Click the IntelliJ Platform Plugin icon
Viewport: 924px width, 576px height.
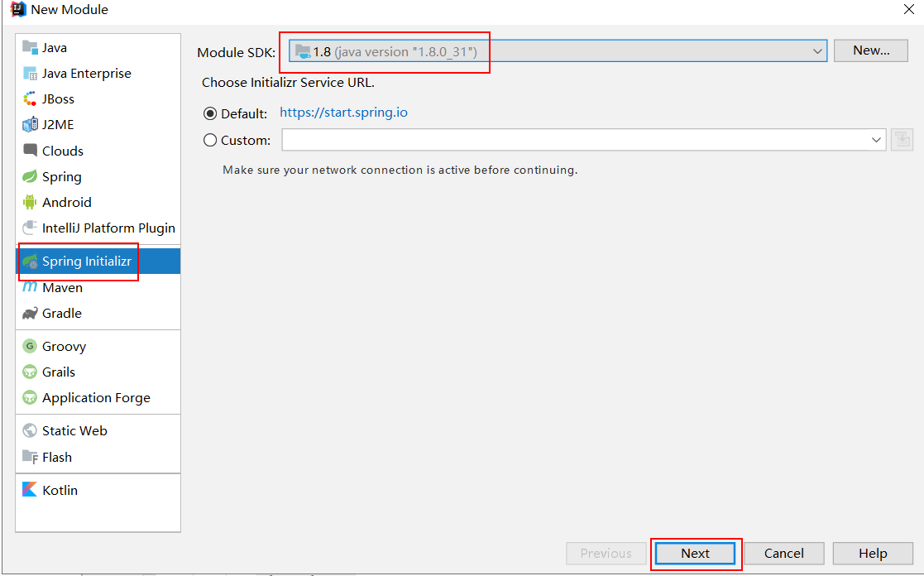30,228
